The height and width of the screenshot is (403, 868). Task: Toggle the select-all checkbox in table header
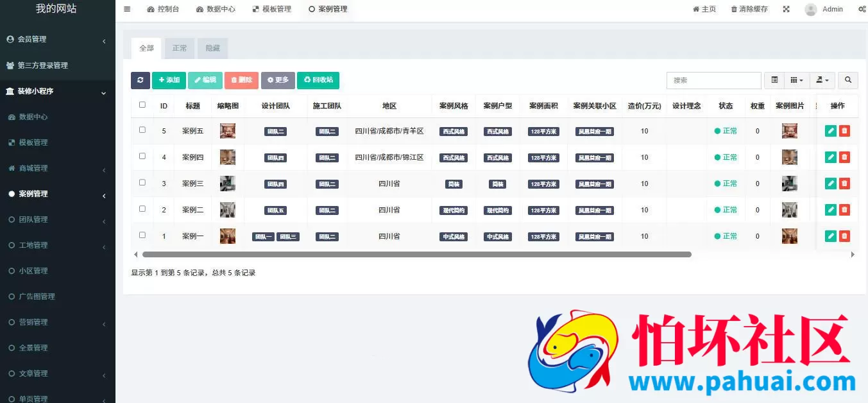(x=142, y=105)
